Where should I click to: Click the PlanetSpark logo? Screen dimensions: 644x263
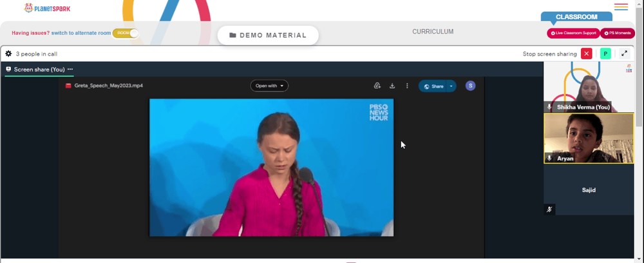47,8
